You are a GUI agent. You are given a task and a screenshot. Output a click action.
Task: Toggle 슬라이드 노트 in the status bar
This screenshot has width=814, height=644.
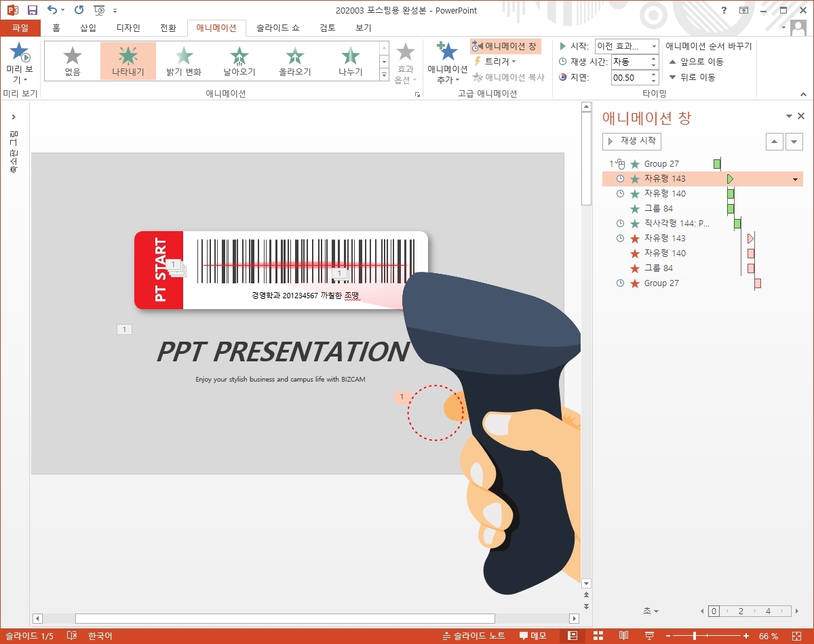(x=473, y=636)
